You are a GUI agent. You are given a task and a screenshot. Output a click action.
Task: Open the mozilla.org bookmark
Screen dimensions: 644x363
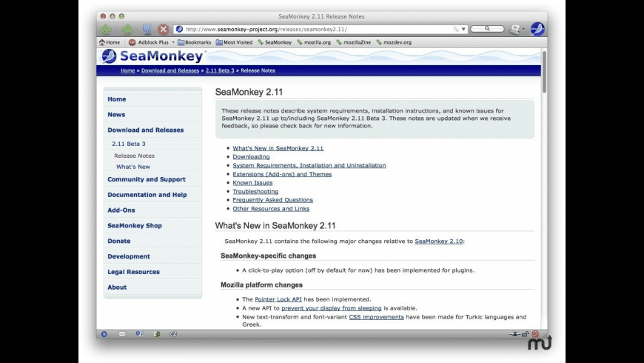click(x=314, y=42)
